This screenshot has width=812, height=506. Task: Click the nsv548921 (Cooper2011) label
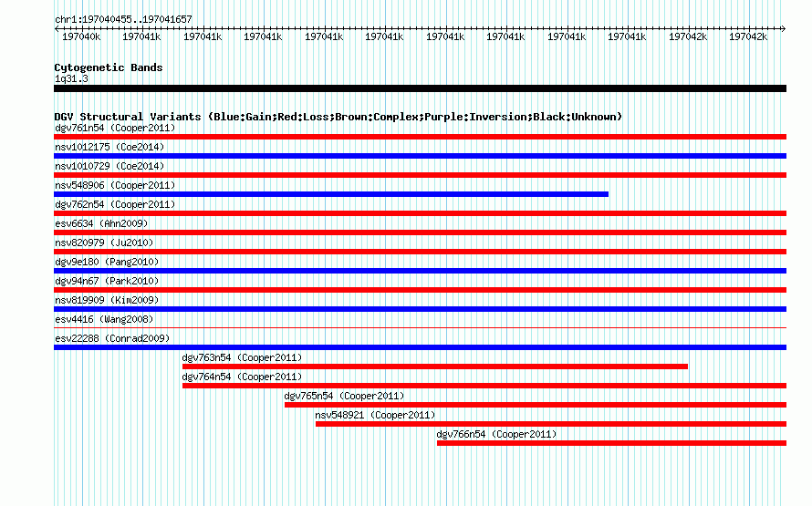[376, 415]
